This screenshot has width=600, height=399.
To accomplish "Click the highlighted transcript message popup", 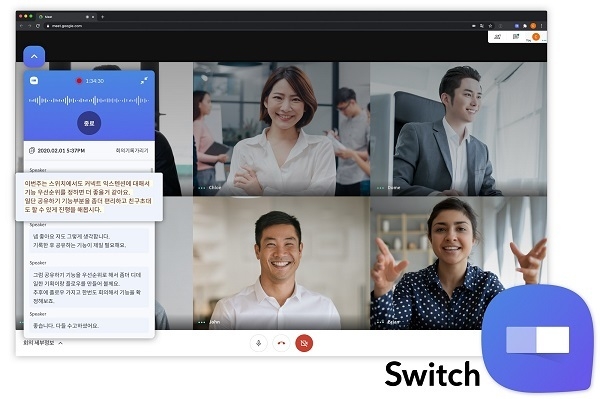I will click(89, 197).
